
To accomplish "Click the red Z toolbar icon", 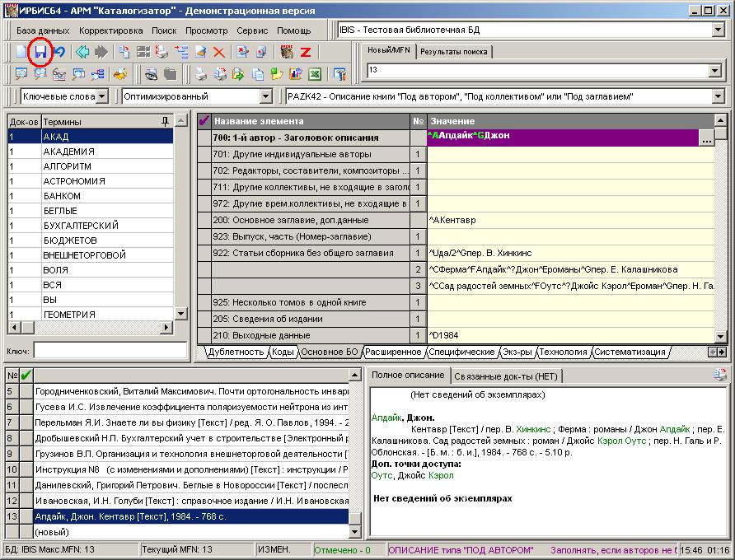I will coord(306,52).
